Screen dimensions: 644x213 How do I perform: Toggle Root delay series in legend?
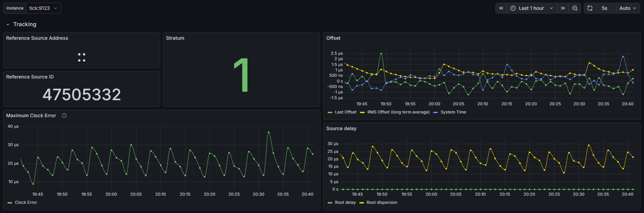click(x=342, y=202)
